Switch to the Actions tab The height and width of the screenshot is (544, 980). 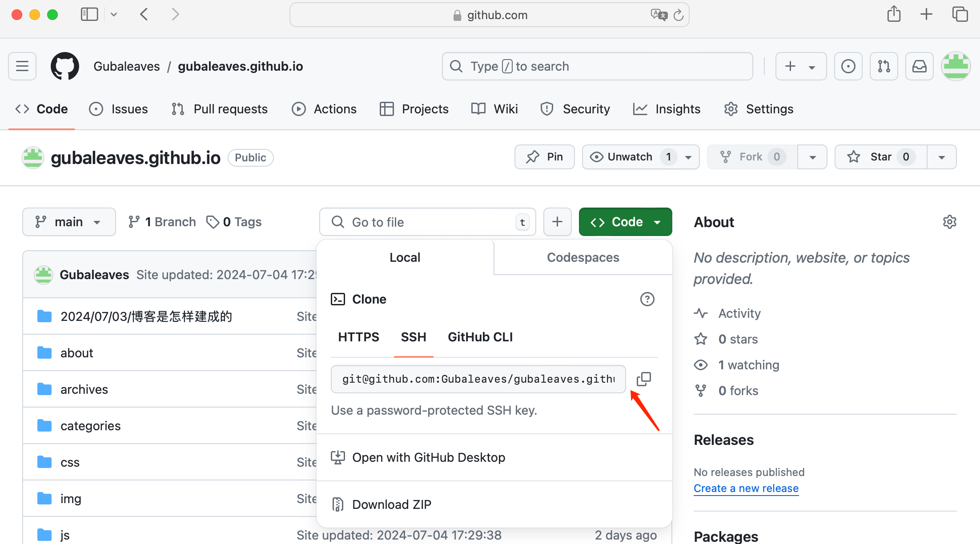[324, 109]
